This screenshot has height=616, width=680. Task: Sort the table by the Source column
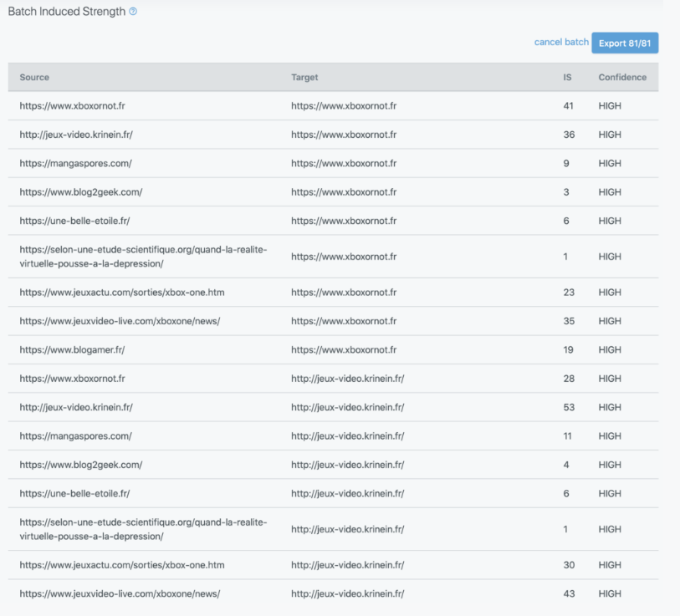point(34,77)
